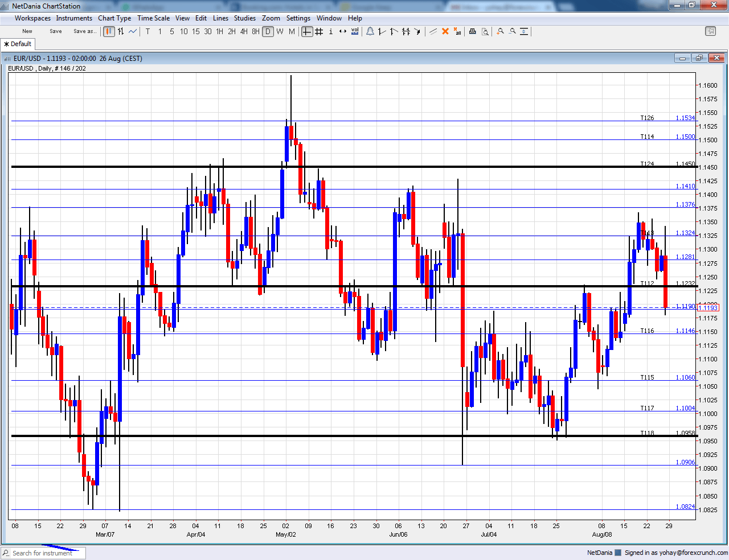
Task: Enable the 1H timeframe
Action: tap(219, 32)
